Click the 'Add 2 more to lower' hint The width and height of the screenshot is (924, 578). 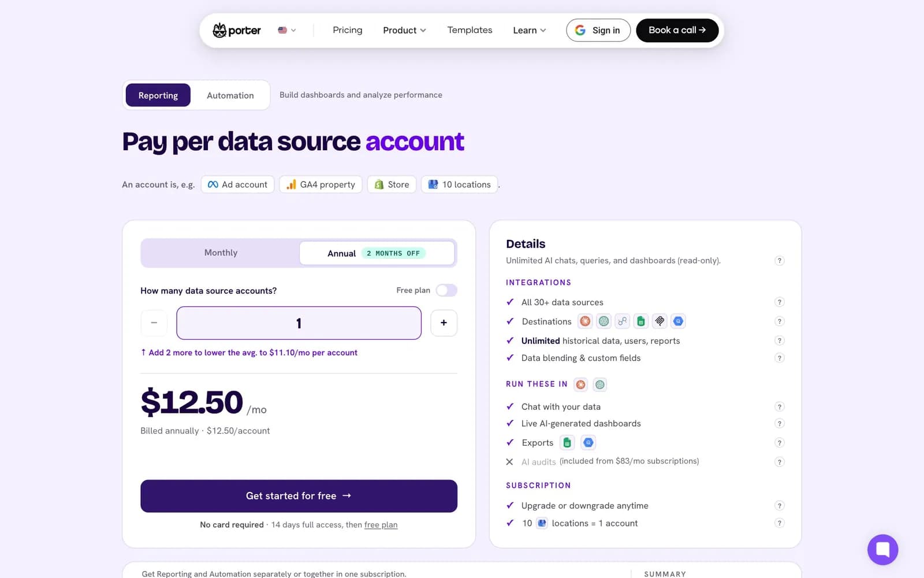(249, 353)
